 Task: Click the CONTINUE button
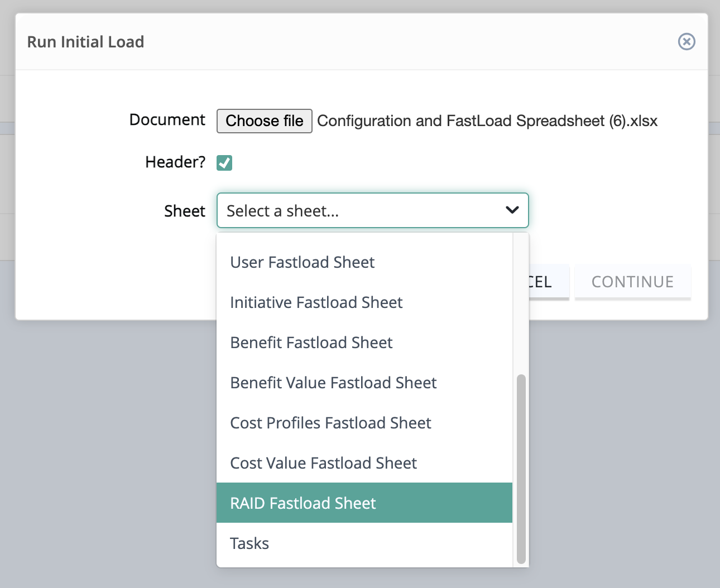click(633, 282)
